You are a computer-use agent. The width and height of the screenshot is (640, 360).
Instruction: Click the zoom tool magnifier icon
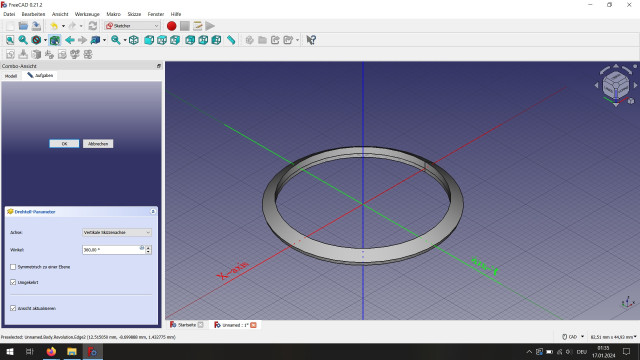click(x=116, y=40)
